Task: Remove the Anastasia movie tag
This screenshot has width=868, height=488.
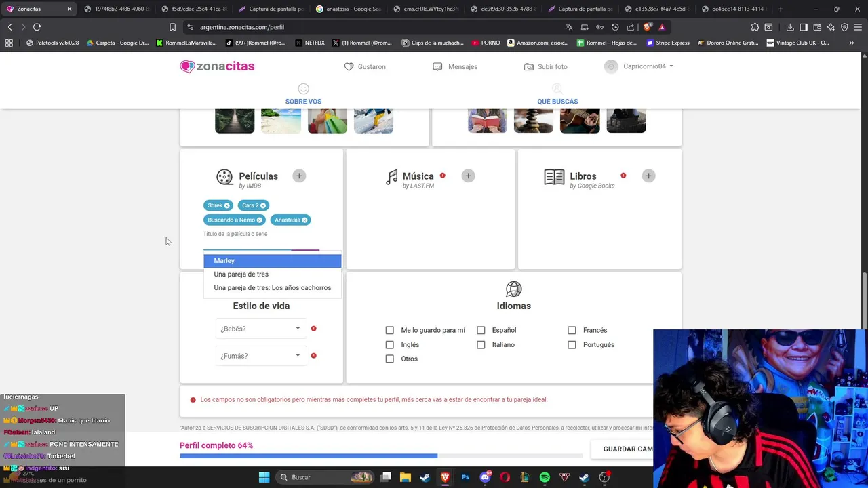Action: pos(304,220)
